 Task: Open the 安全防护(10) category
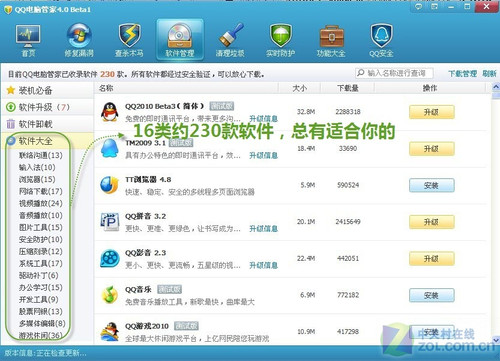point(41,239)
